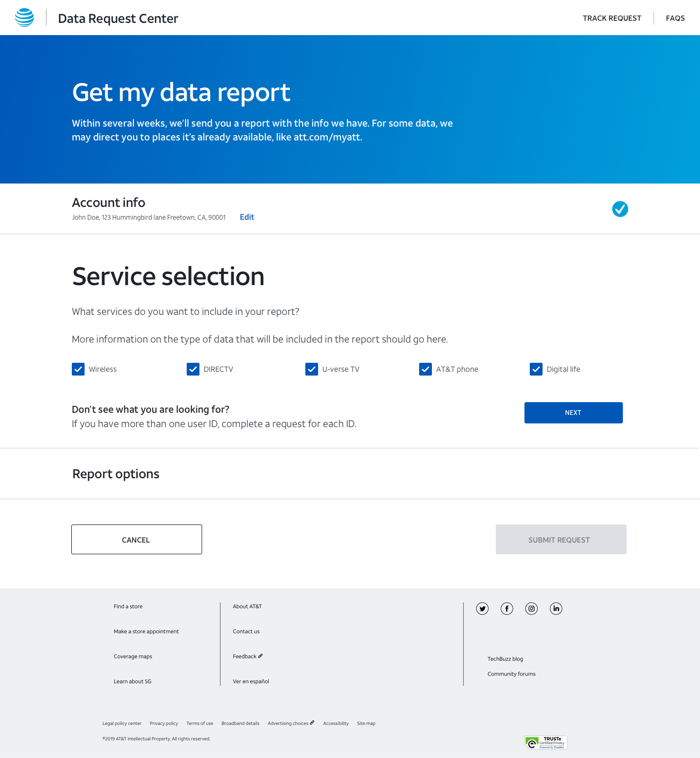Expand the Report options section
The image size is (700, 758).
(116, 474)
